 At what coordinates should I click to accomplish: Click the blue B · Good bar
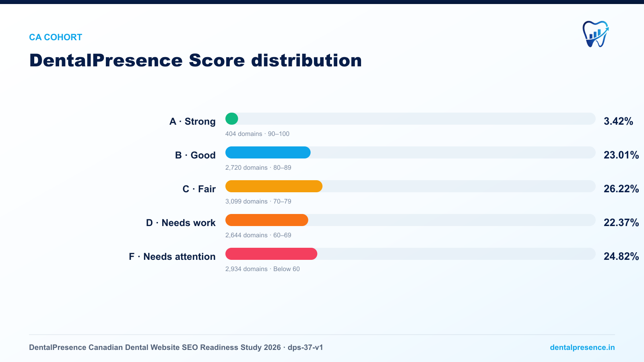268,152
